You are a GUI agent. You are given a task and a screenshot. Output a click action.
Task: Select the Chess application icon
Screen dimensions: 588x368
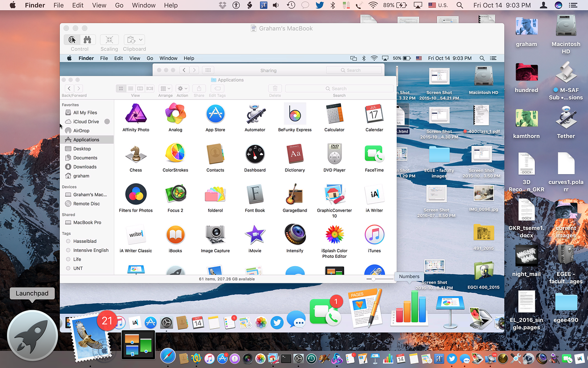(136, 154)
